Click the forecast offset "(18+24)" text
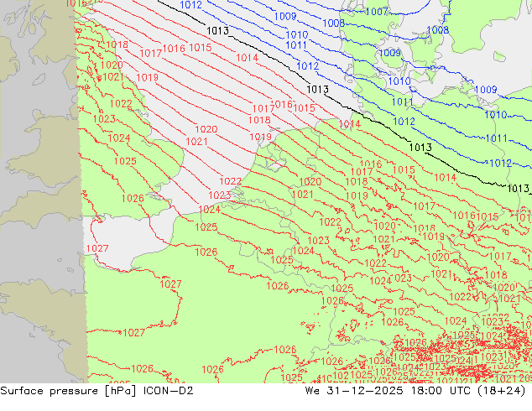532x411 pixels. (502, 391)
